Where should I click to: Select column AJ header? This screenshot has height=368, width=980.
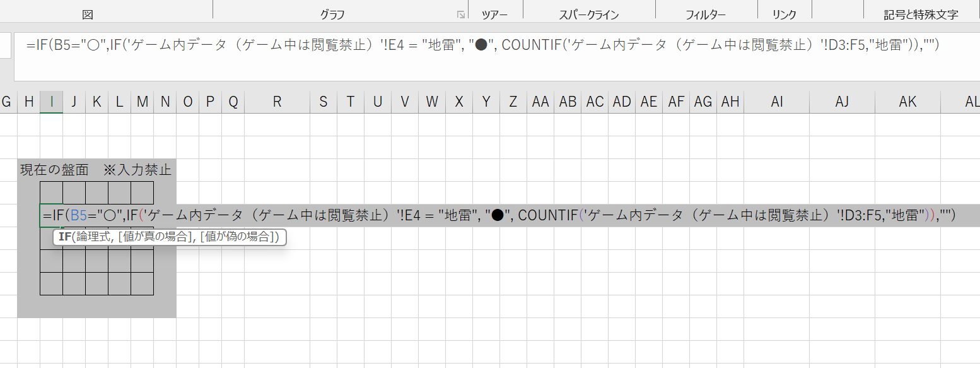point(843,102)
